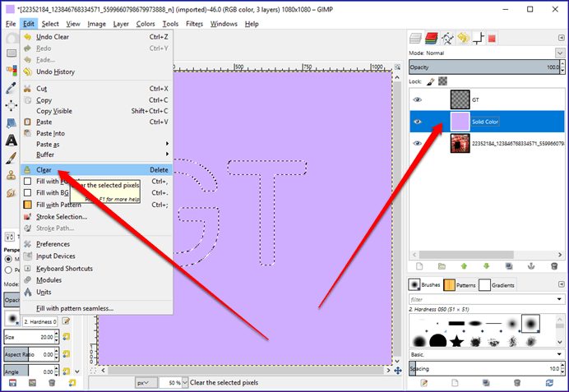Select the Text tool letter A
The image size is (569, 392).
12,141
